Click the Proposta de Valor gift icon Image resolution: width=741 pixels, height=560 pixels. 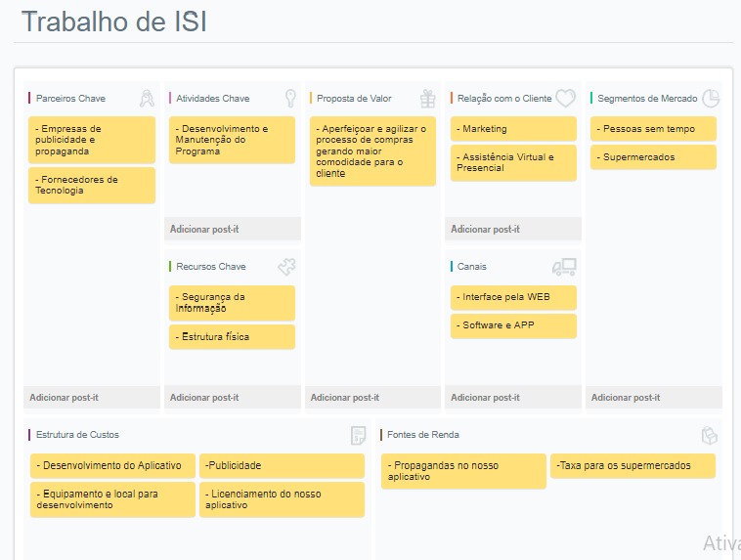(x=428, y=98)
